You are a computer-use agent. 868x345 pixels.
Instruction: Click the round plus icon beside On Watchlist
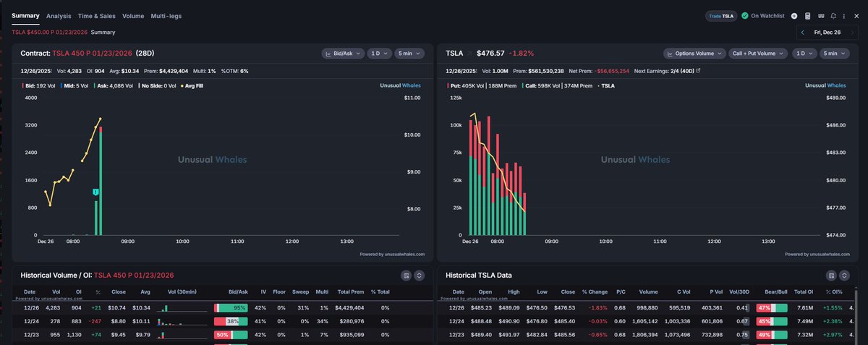[x=794, y=15]
